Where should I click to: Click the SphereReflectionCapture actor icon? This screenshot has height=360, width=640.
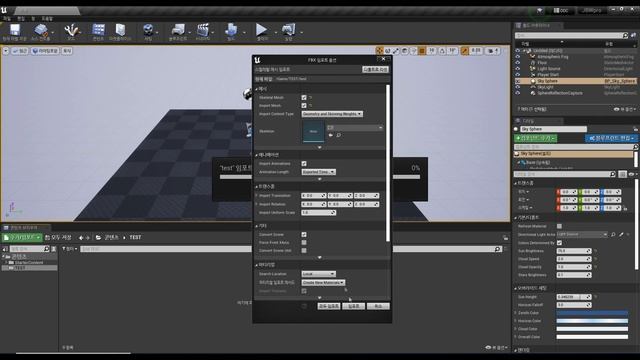pos(533,93)
